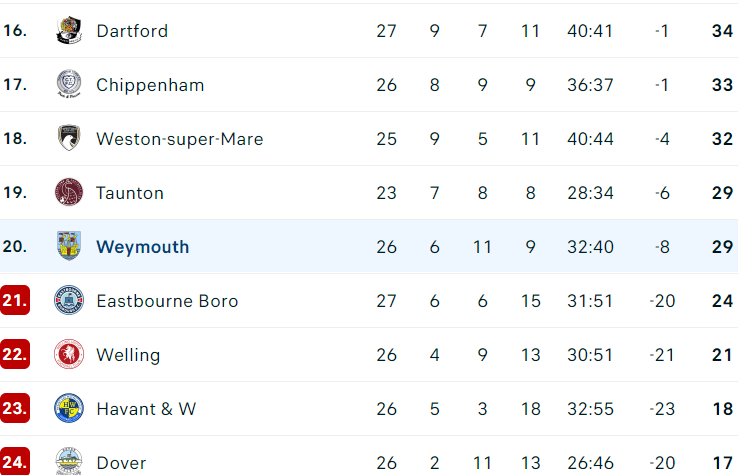This screenshot has width=738, height=475.
Task: View the Welling team page
Action: (128, 355)
